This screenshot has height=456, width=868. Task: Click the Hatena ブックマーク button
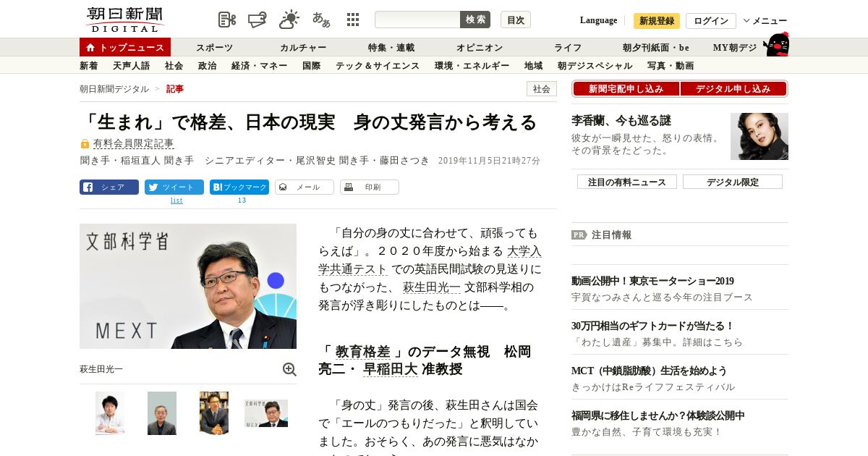239,187
